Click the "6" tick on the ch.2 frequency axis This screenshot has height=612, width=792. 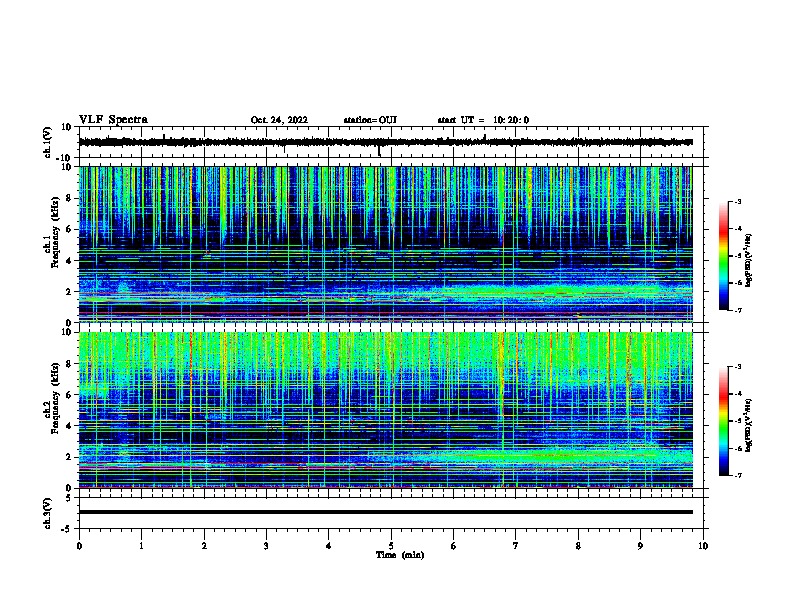[x=69, y=394]
